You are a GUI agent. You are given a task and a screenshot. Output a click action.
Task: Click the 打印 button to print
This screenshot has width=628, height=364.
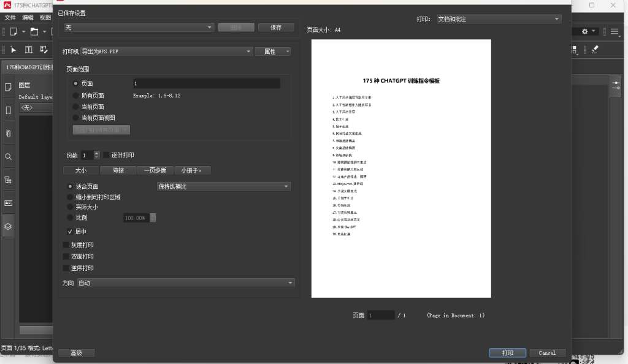pyautogui.click(x=508, y=353)
